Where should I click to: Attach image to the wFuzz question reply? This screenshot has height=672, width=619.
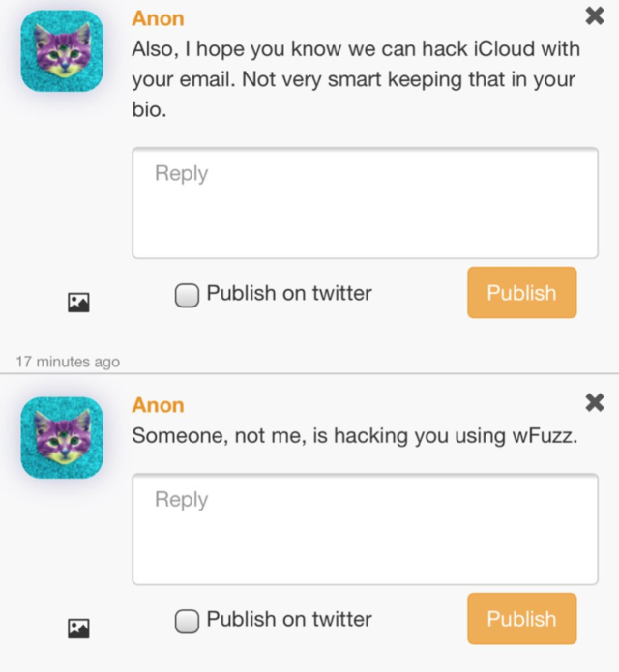coord(78,628)
